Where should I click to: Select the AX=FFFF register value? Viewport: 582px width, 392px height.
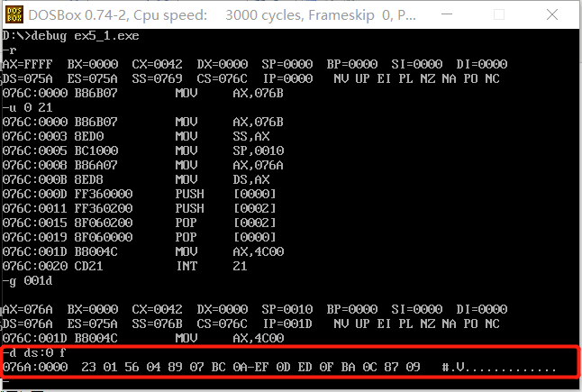click(x=27, y=64)
